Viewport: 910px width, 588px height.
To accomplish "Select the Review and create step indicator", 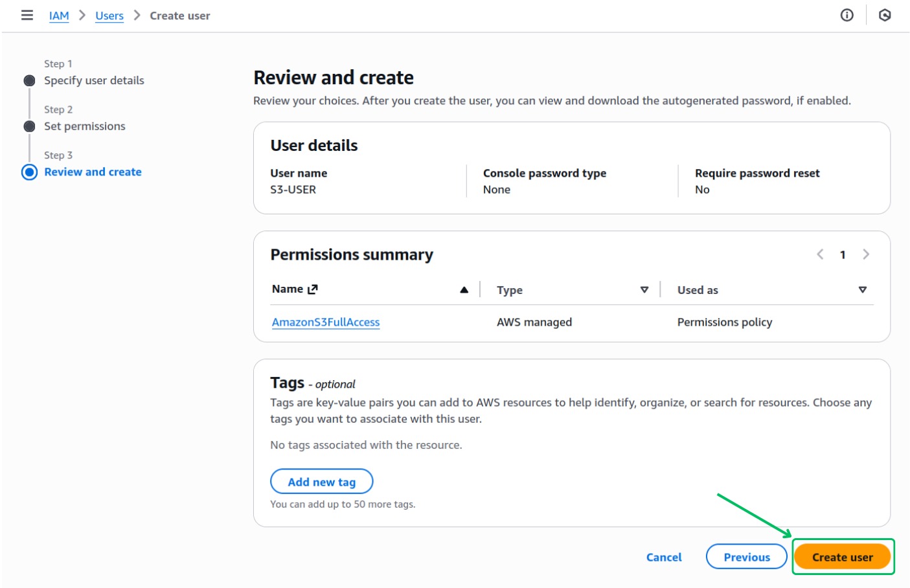I will pos(29,172).
